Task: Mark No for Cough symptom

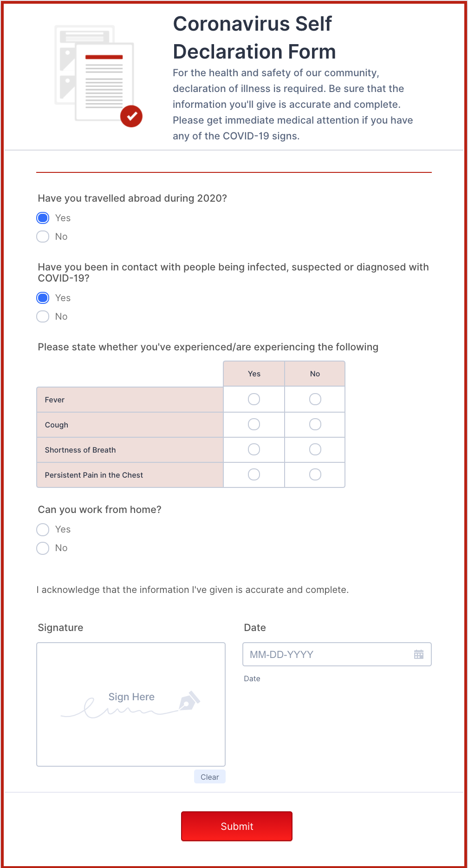Action: point(315,424)
